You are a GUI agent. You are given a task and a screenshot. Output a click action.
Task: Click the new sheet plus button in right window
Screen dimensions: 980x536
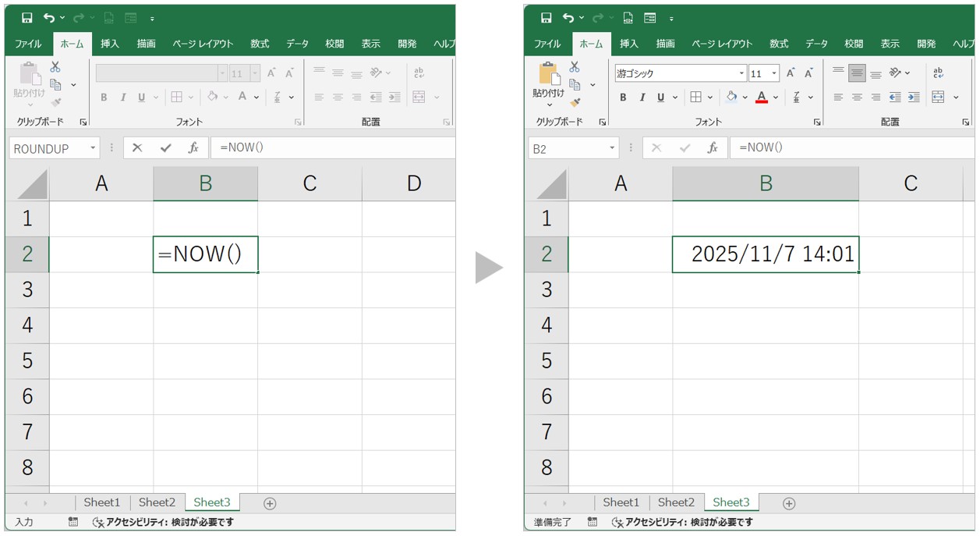pos(789,503)
